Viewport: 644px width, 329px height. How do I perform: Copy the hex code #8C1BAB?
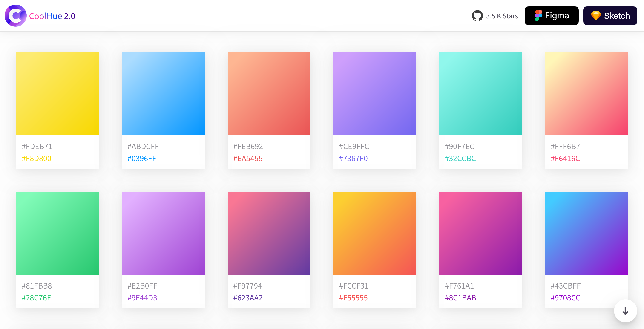point(460,298)
